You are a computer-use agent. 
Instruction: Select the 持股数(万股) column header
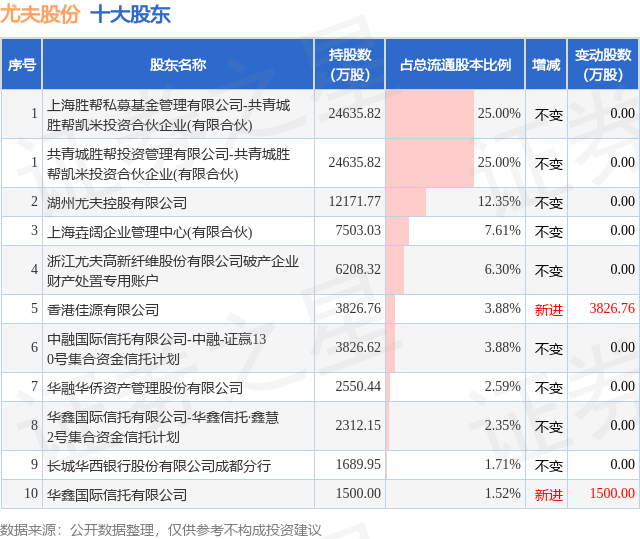350,64
